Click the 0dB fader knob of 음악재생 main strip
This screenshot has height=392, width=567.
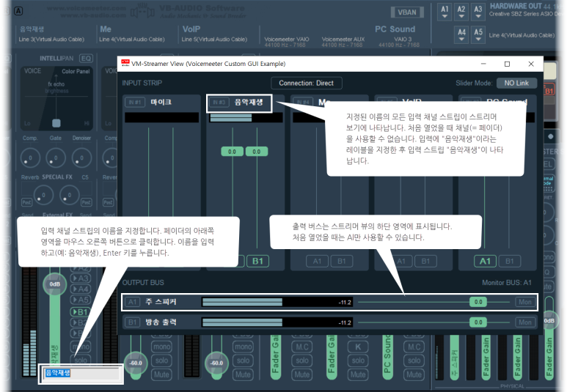pyautogui.click(x=54, y=284)
